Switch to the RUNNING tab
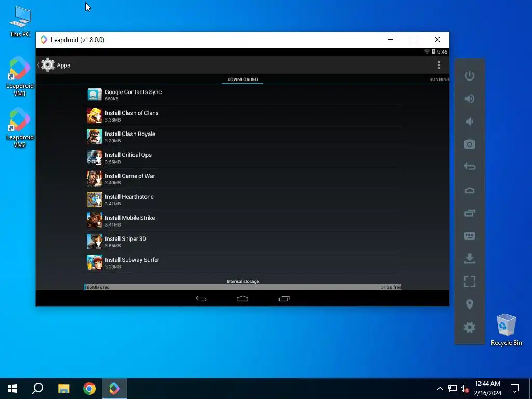The height and width of the screenshot is (399, 532). pos(439,79)
